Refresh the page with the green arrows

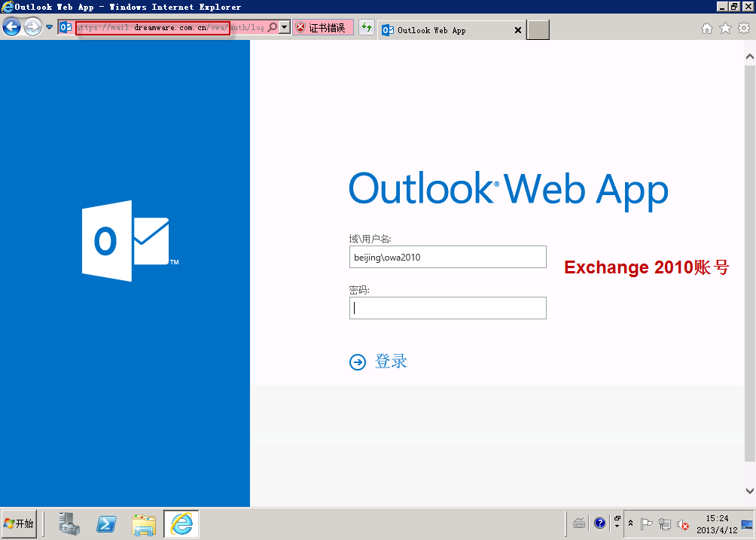pyautogui.click(x=367, y=27)
